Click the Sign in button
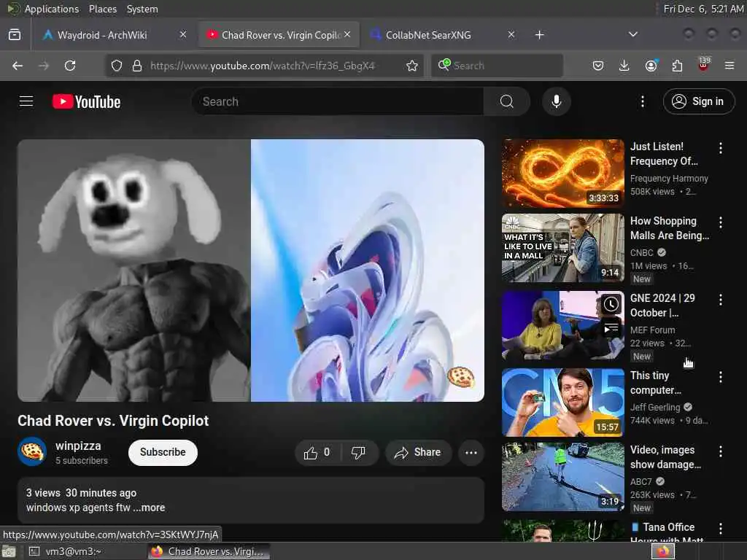Screen dimensions: 747x560 click(698, 101)
